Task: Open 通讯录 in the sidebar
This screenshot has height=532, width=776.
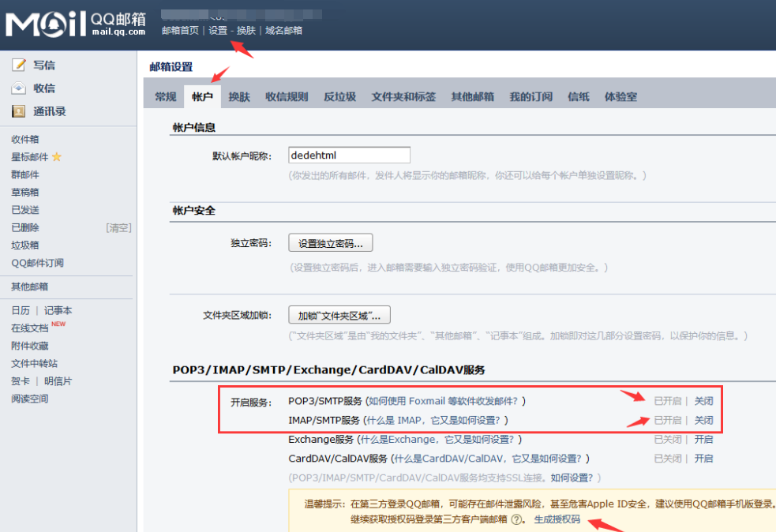Action: (x=50, y=111)
